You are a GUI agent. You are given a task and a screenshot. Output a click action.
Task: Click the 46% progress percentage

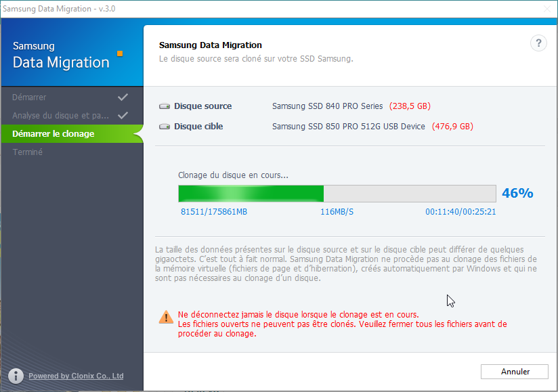click(517, 193)
